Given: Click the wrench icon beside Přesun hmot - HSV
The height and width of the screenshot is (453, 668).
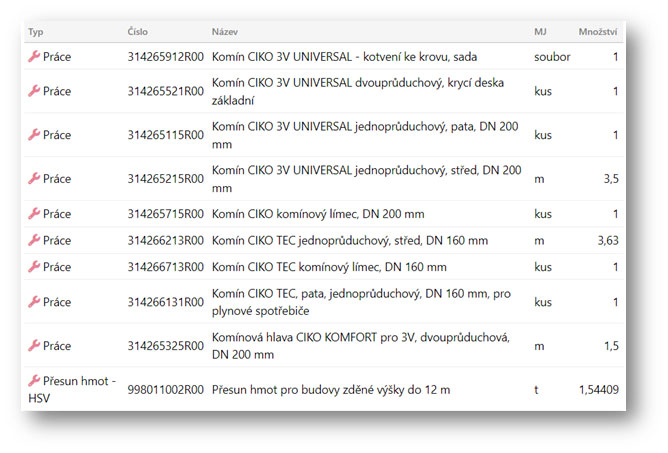Looking at the screenshot, I should 34,380.
